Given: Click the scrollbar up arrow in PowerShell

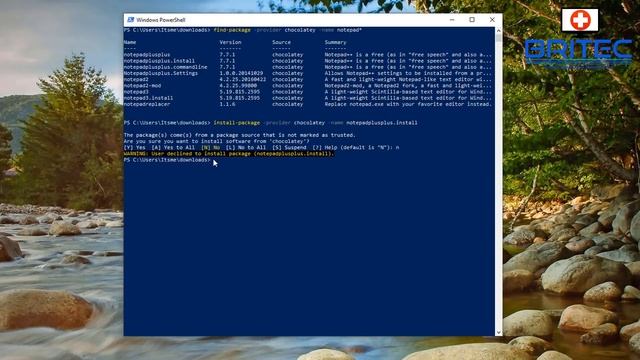Looking at the screenshot, I should point(498,31).
